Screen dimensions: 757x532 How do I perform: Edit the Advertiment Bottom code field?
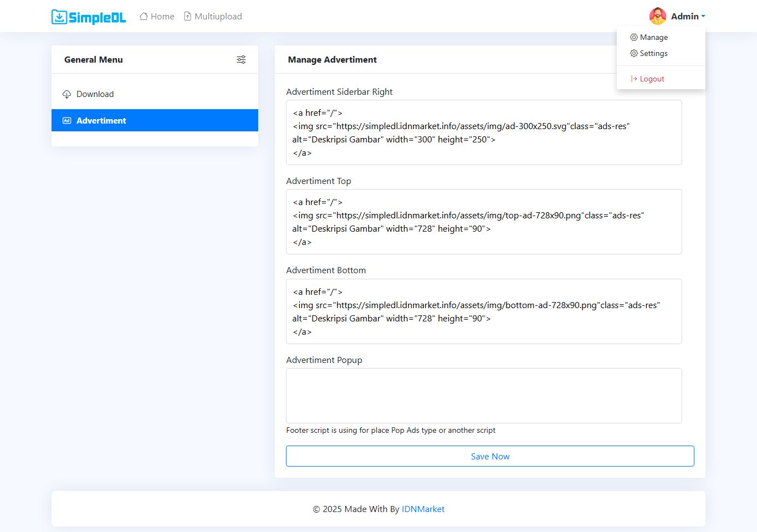tap(484, 311)
